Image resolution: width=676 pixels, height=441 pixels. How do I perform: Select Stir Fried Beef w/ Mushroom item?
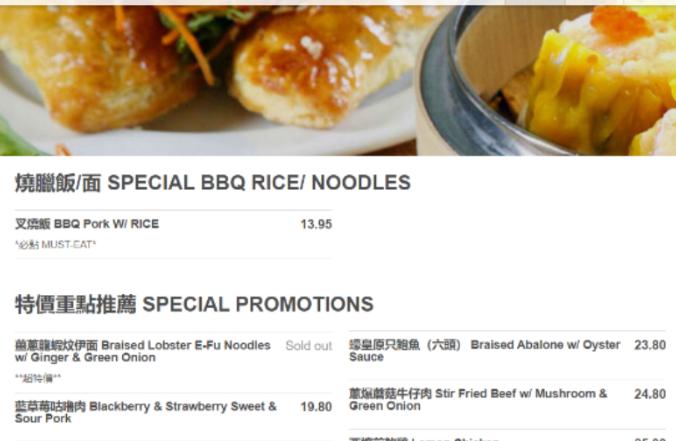tap(478, 400)
